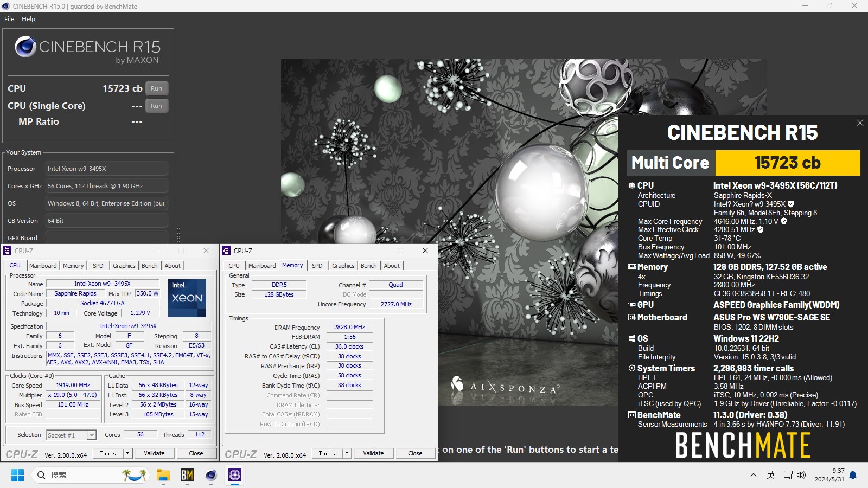This screenshot has width=868, height=488.
Task: Expand Tools dropdown arrow in right CPU-Z
Action: tap(347, 453)
